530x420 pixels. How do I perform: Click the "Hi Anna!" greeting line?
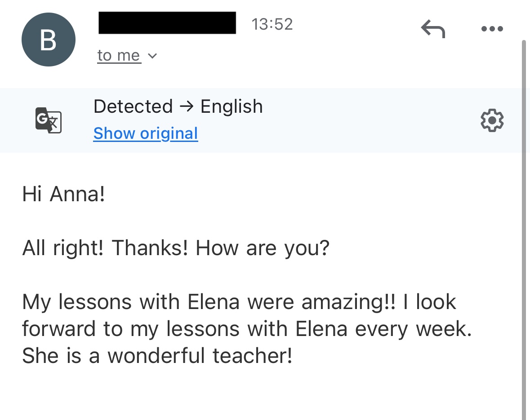63,194
